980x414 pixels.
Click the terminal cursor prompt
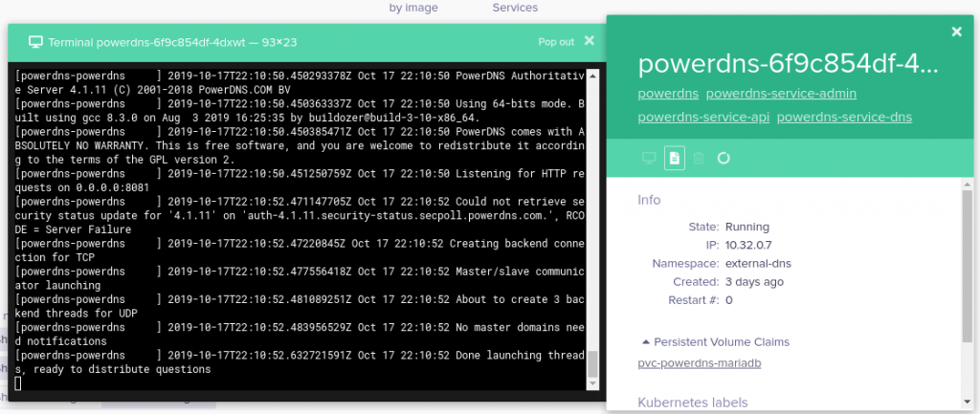point(17,383)
